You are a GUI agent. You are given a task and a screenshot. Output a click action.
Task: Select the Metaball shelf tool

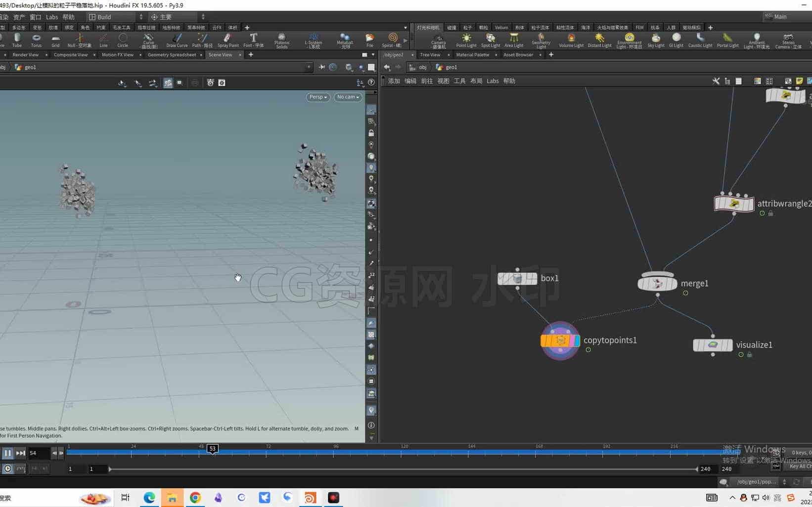(345, 41)
